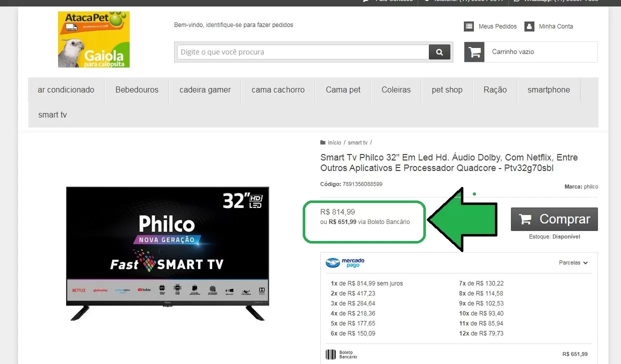
Task: Click the product title text
Action: pyautogui.click(x=449, y=163)
